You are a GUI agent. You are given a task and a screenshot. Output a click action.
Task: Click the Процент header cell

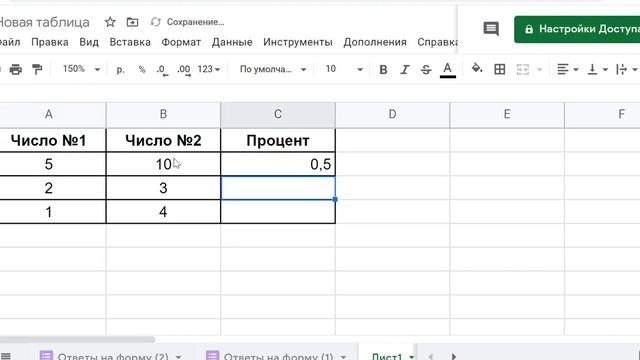click(x=278, y=140)
